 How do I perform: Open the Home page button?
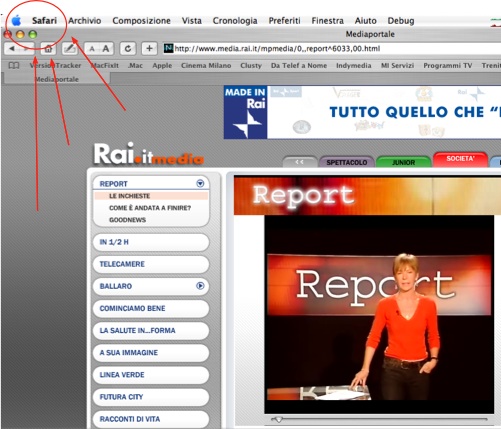[48, 49]
